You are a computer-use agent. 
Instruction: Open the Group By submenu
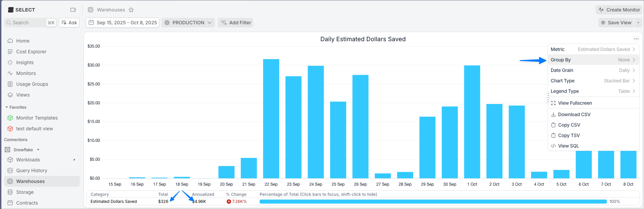(593, 60)
